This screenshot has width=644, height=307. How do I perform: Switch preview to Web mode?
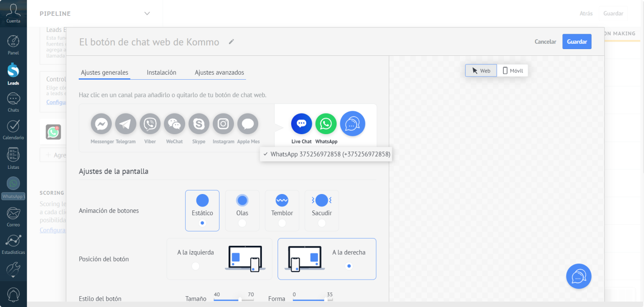(481, 71)
